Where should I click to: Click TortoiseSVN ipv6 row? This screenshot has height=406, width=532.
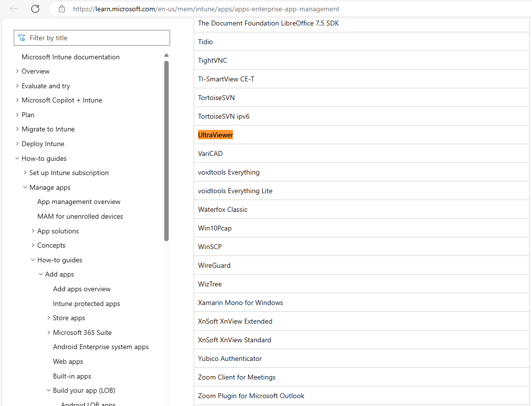point(361,116)
